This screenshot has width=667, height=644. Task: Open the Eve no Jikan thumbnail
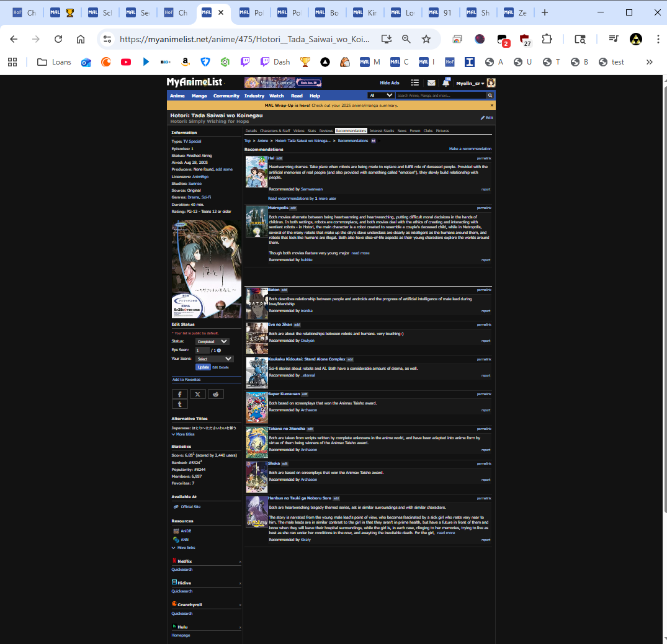pyautogui.click(x=257, y=338)
